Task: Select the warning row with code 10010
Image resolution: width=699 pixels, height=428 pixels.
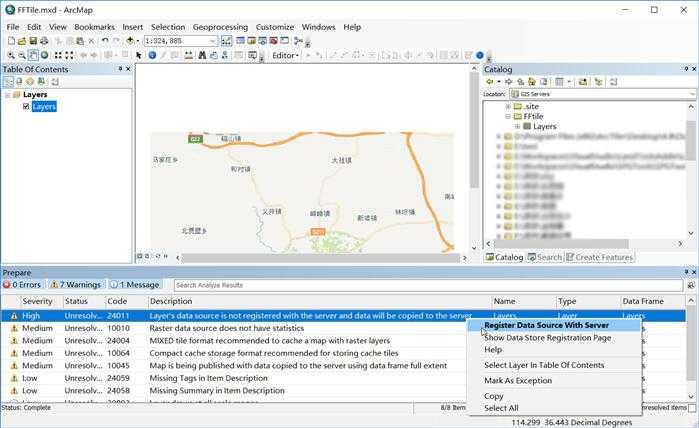Action: point(234,328)
